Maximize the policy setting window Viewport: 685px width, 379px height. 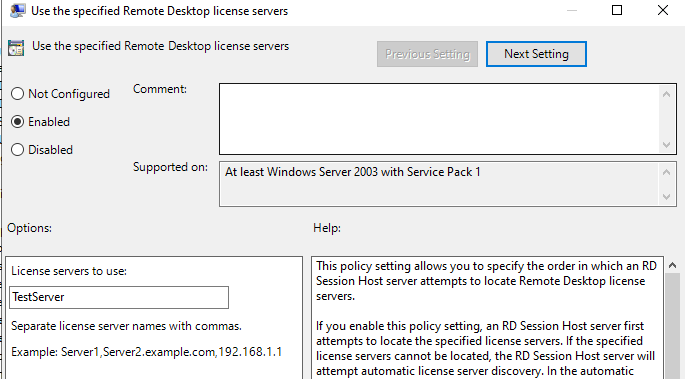617,10
